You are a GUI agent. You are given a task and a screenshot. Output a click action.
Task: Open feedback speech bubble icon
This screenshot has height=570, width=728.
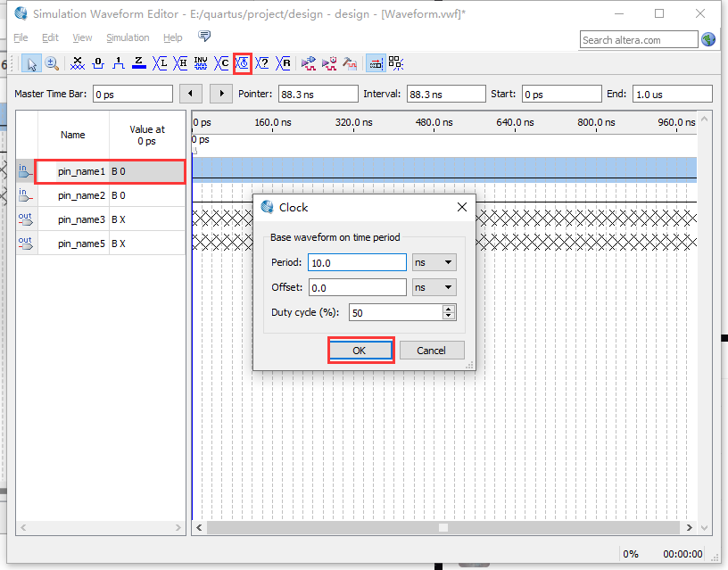204,36
